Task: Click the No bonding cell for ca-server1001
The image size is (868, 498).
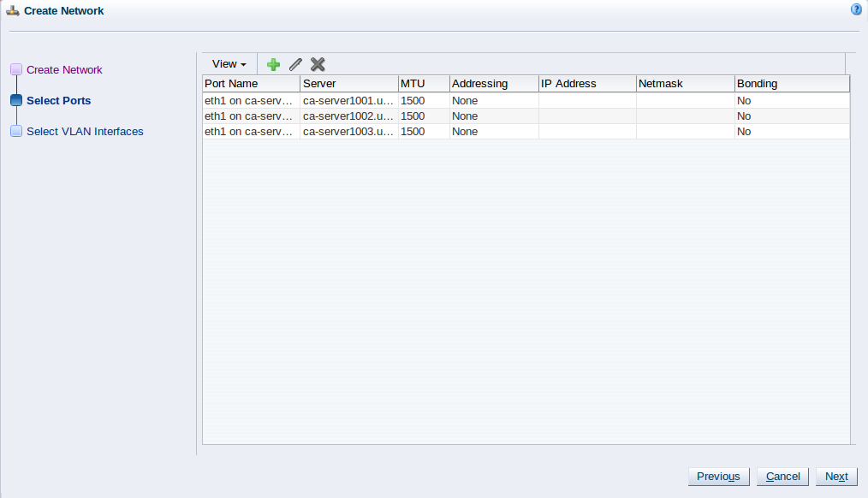Action: [792, 101]
